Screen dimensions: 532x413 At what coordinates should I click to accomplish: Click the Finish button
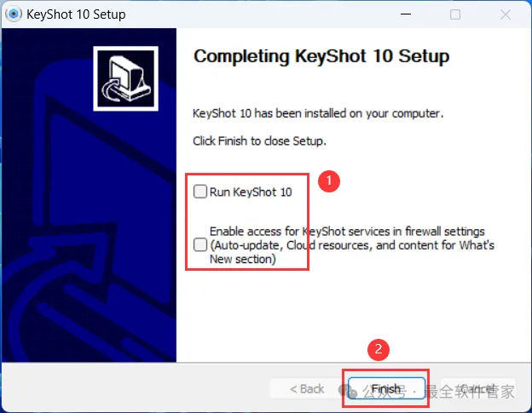(x=386, y=388)
